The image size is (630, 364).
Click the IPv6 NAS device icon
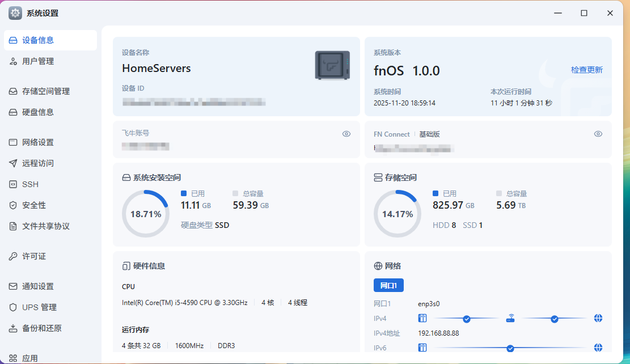click(x=422, y=348)
